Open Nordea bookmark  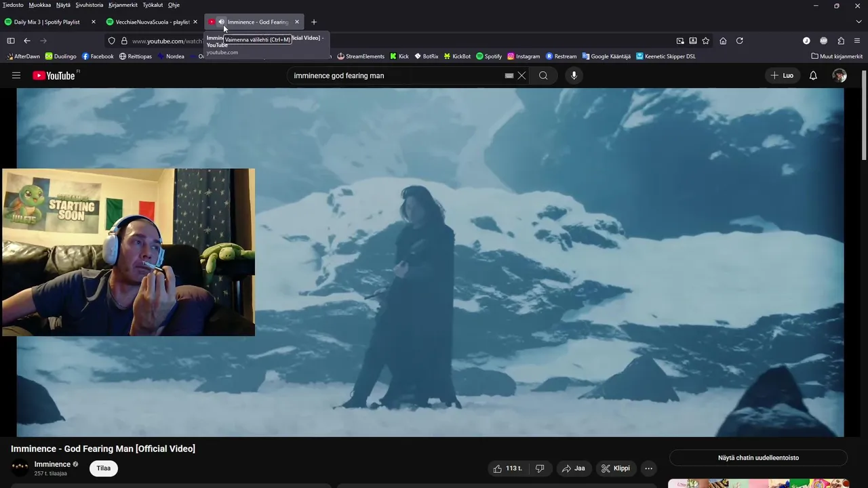pyautogui.click(x=170, y=56)
